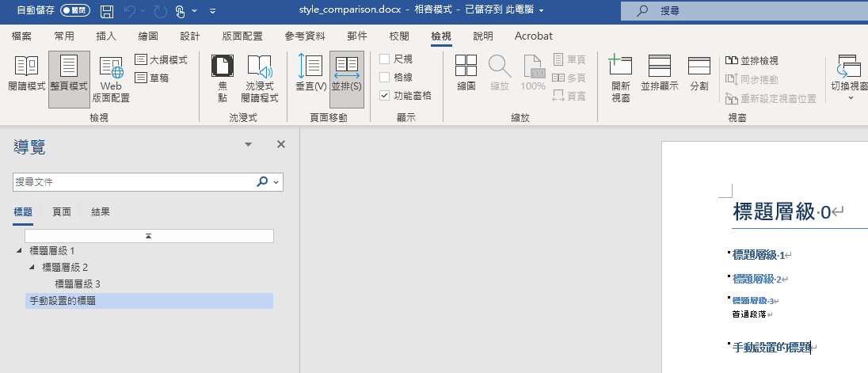Click the 搜尋文件 search document field
868x373 pixels.
[x=135, y=181]
